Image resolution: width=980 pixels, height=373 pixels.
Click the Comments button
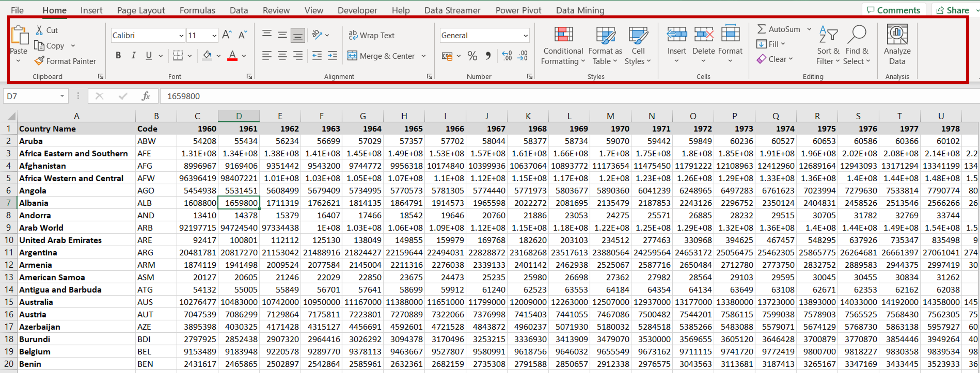[x=893, y=10]
